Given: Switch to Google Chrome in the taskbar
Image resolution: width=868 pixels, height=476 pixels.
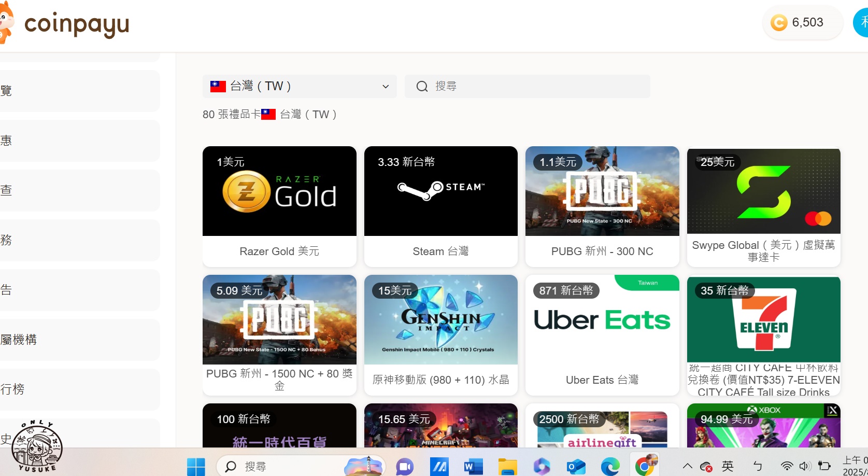Looking at the screenshot, I should [645, 465].
